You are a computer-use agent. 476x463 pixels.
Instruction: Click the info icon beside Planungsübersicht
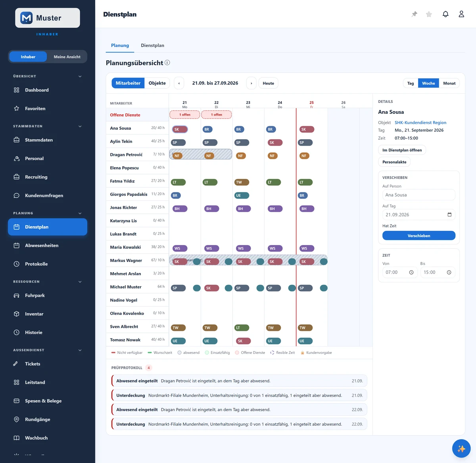[x=167, y=63]
